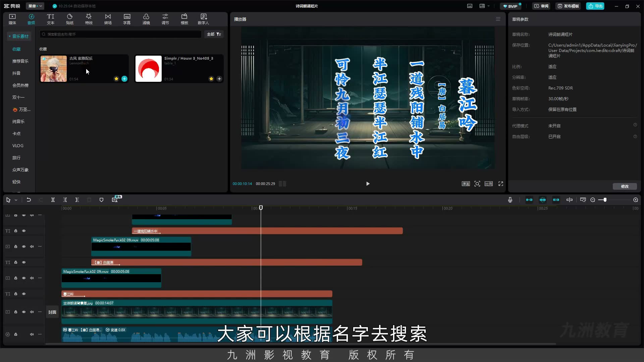The image size is (644, 362).
Task: Select 纯音乐 music category
Action: (18, 121)
